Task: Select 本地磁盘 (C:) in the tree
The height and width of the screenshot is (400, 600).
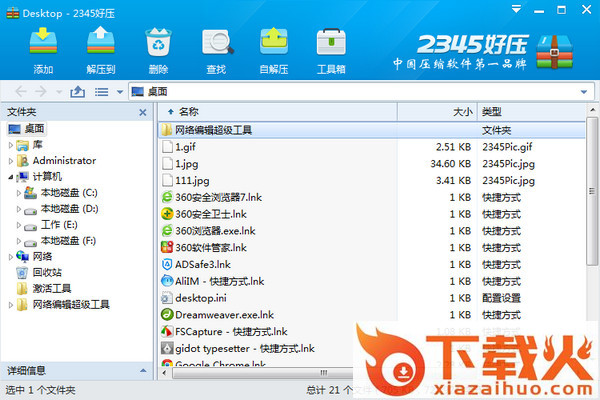Action: point(69,193)
